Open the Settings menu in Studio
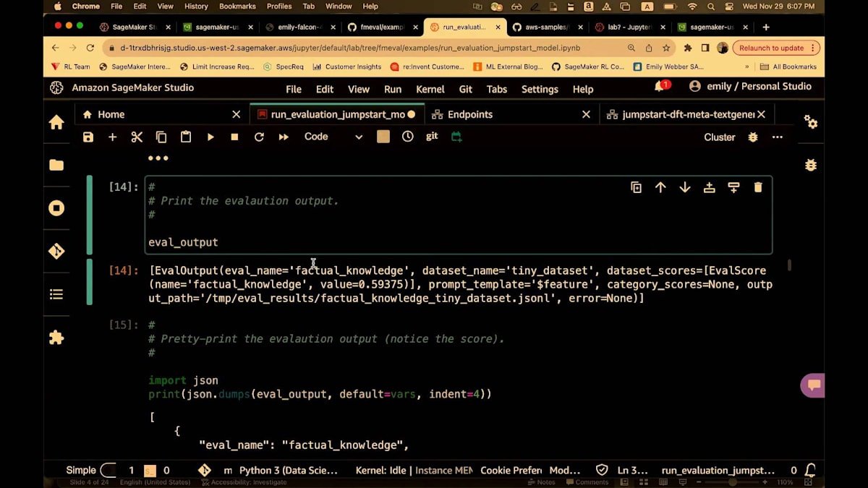Image resolution: width=868 pixels, height=488 pixels. (540, 89)
